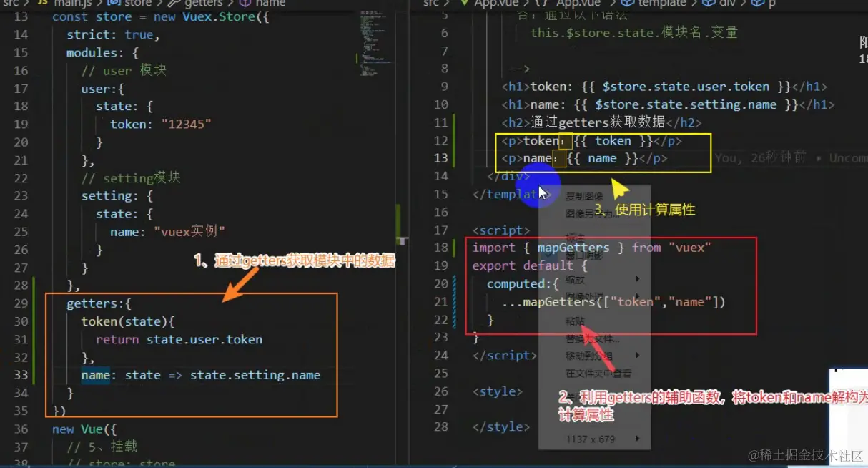The image size is (868, 468).
Task: Click the h2 '通过getters获取数据' line
Action: (601, 122)
